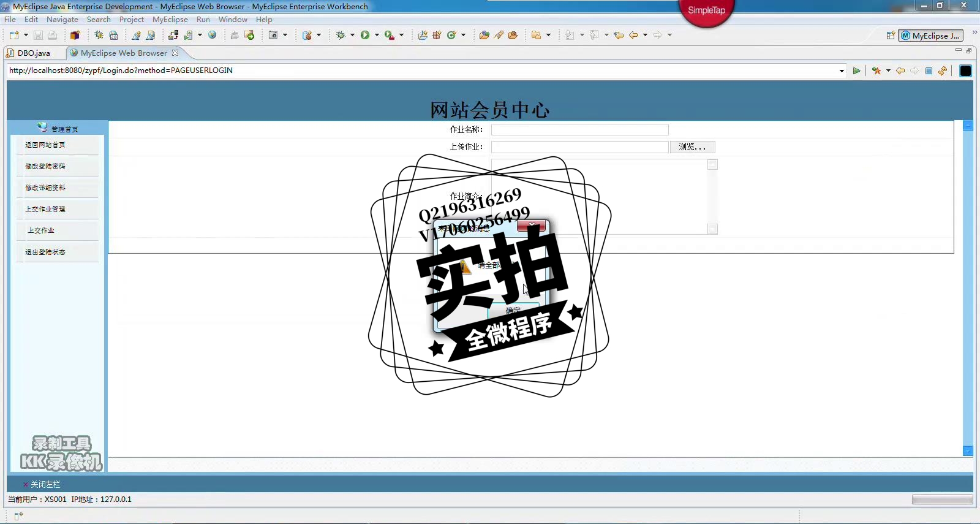The width and height of the screenshot is (980, 524).
Task: Open the Navigate menu
Action: click(x=62, y=20)
